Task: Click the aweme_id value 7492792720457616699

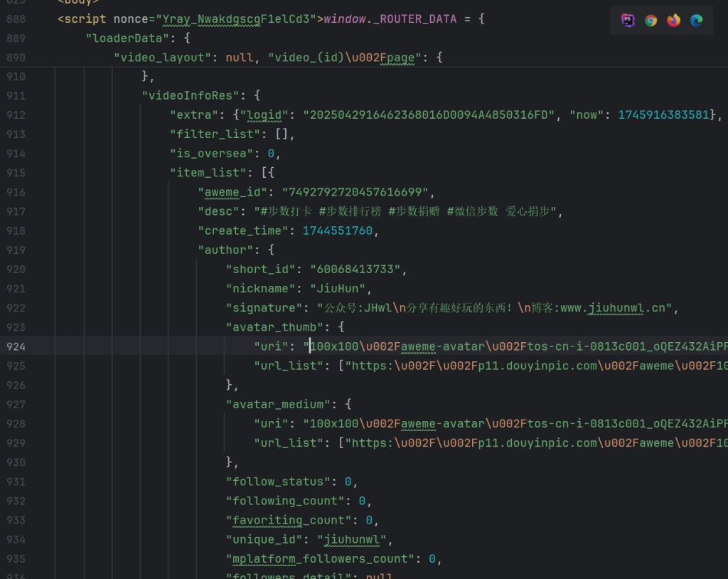Action: click(x=355, y=193)
